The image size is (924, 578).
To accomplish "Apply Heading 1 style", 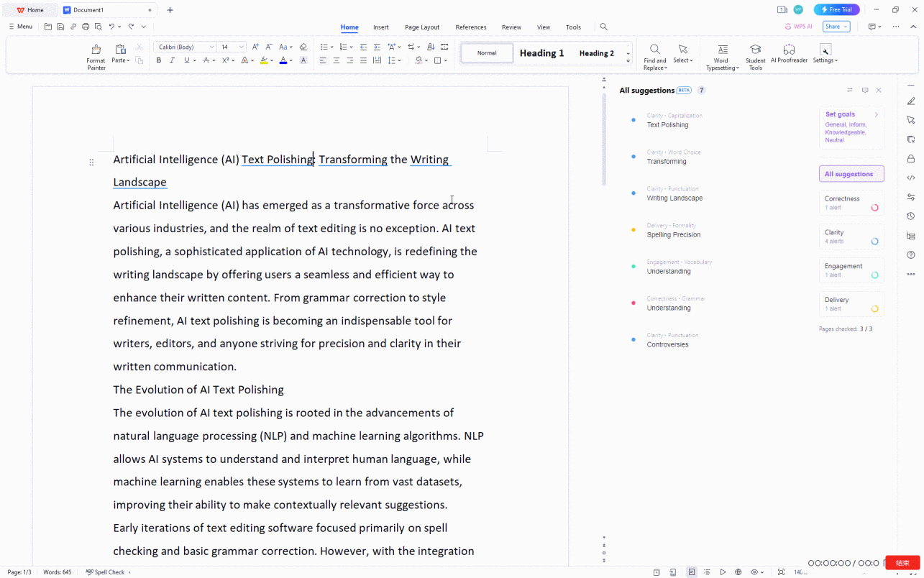I will point(541,53).
